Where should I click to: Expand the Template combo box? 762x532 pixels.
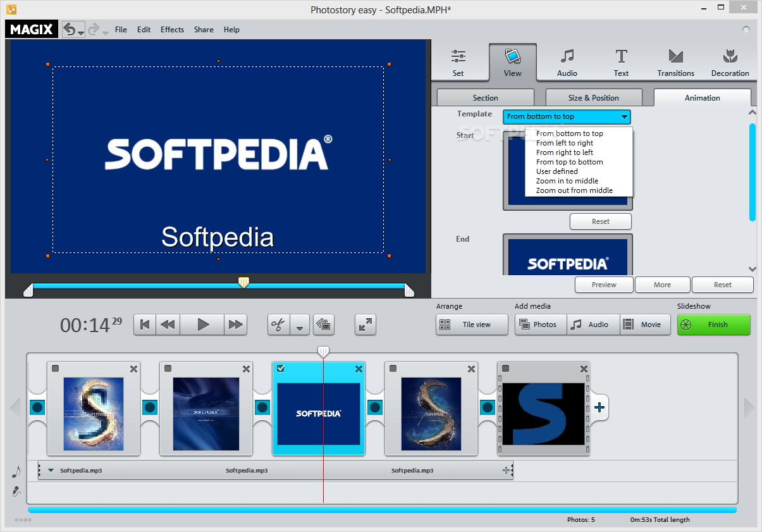click(x=567, y=116)
